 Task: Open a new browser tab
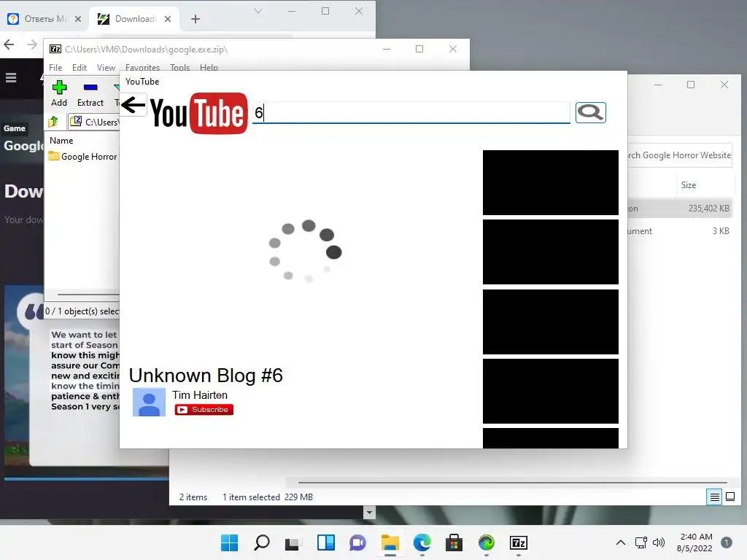coord(196,19)
